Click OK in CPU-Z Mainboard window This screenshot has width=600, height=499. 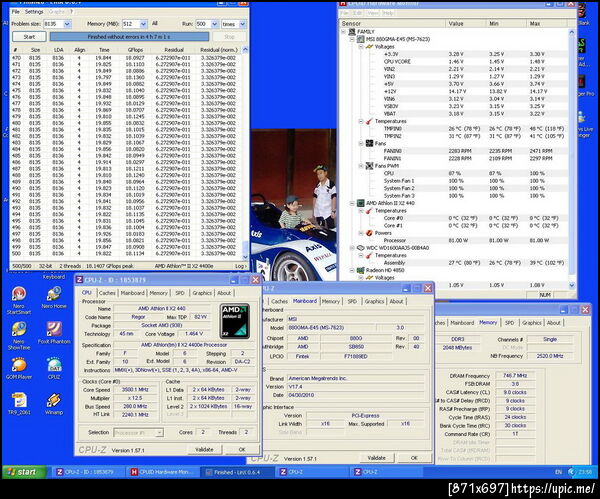pos(414,458)
